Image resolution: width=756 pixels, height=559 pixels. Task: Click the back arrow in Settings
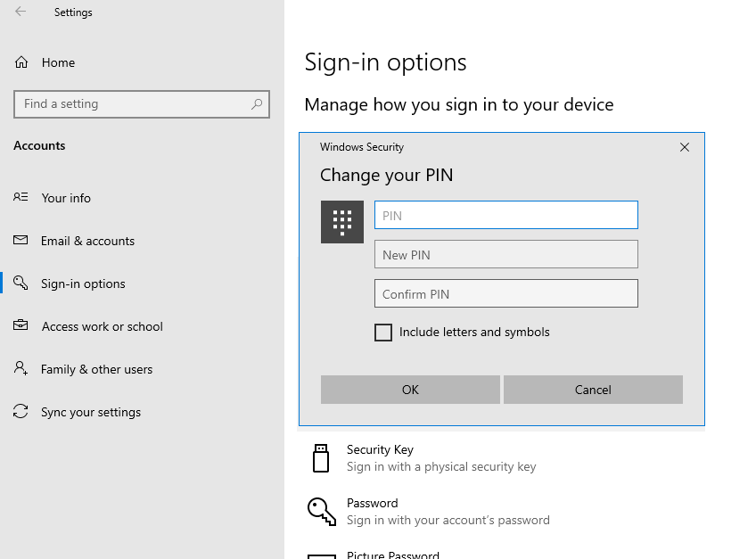pyautogui.click(x=21, y=12)
